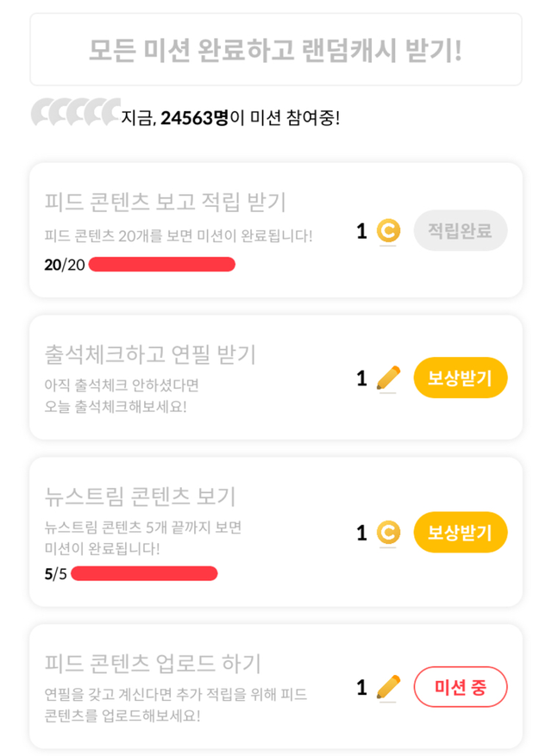The image size is (552, 756).
Task: Open the 피드 콘텐츠 보고 적립 받기 mission title
Action: [165, 203]
